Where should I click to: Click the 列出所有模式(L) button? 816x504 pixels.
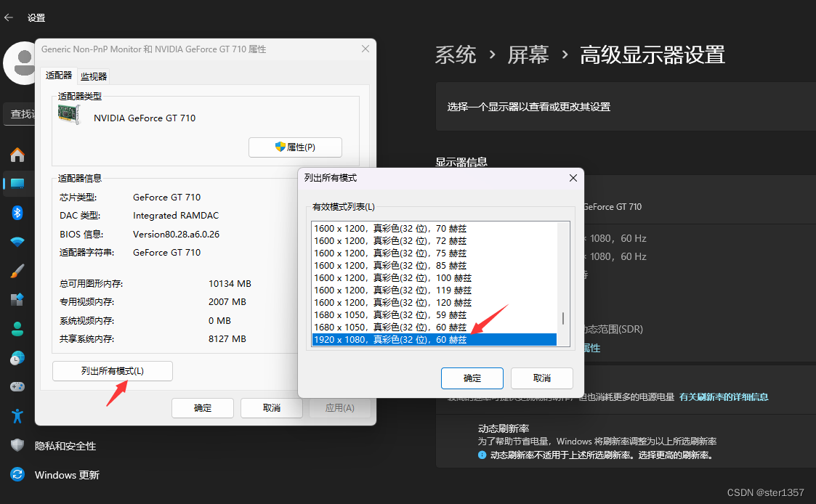coord(113,371)
